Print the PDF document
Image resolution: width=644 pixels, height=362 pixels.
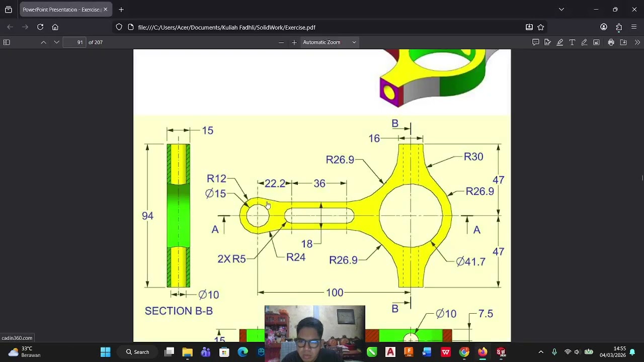611,42
